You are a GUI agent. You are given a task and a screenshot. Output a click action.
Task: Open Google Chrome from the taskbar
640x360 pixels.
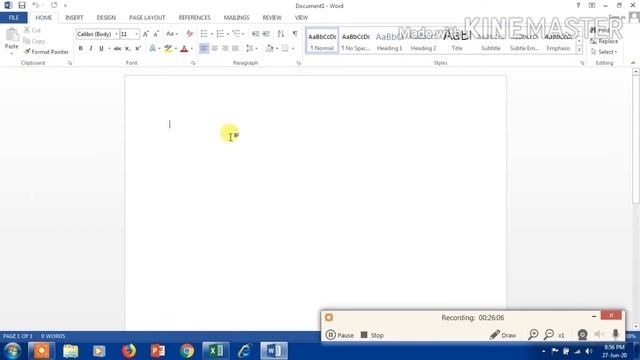[187, 351]
